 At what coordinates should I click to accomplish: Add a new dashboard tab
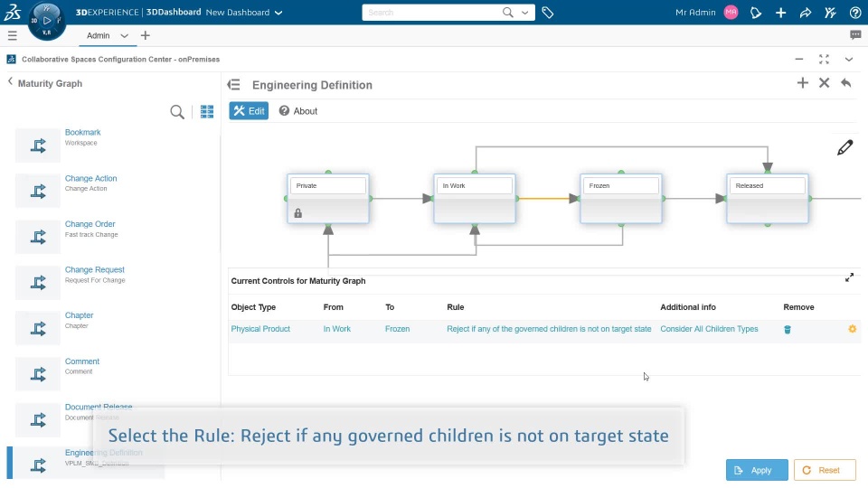click(x=145, y=35)
